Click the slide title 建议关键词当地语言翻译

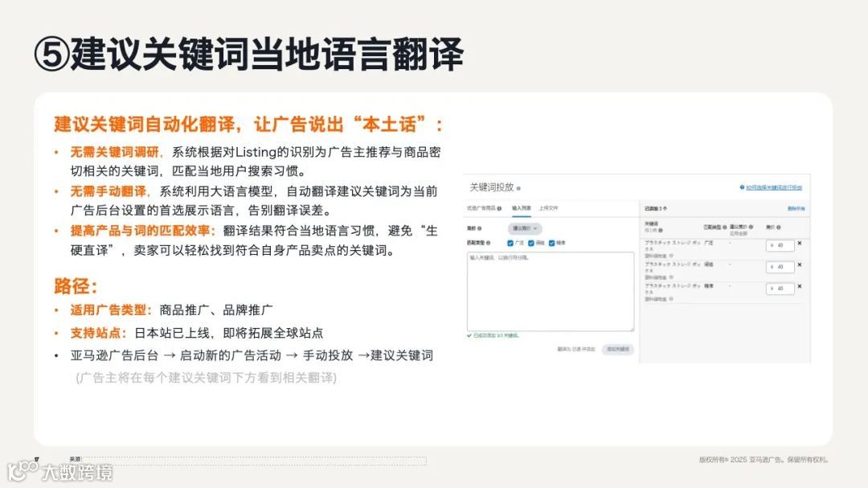click(249, 55)
